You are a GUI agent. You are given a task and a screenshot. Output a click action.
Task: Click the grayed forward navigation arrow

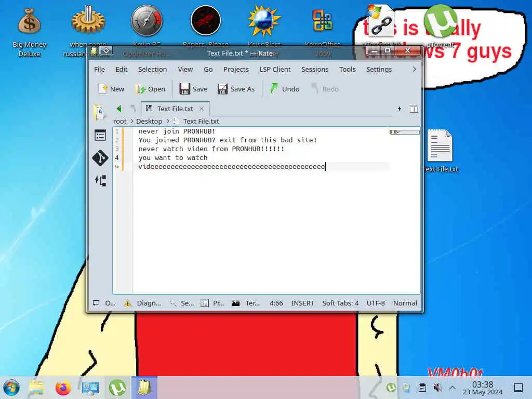point(133,109)
